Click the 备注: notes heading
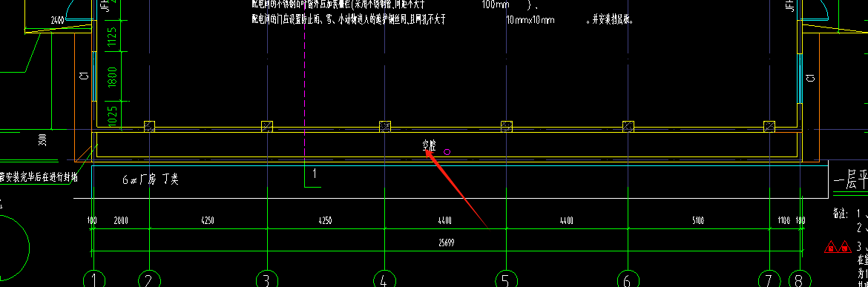The image size is (868, 287). click(840, 213)
